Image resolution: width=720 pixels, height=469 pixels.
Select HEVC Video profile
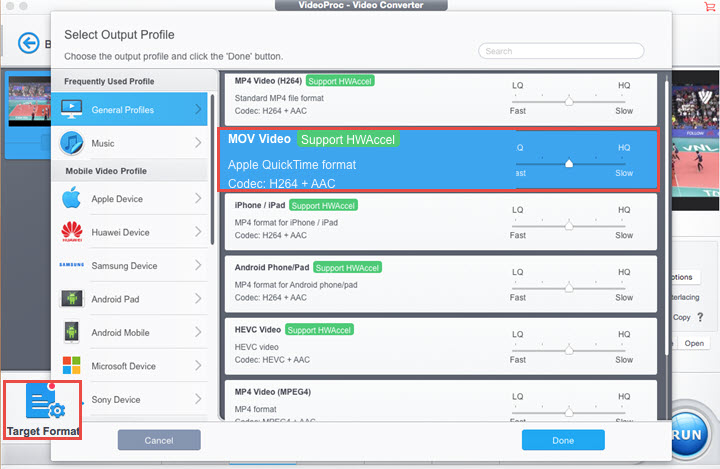441,346
